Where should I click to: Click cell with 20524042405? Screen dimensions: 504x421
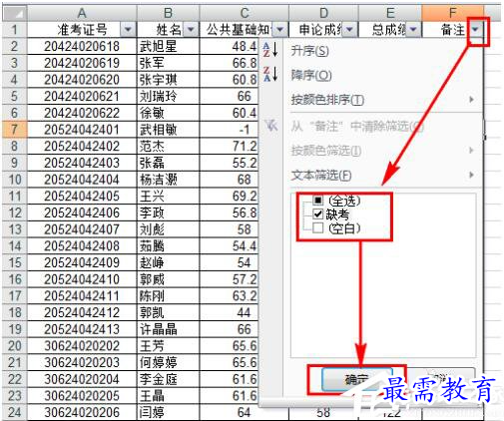click(82, 197)
